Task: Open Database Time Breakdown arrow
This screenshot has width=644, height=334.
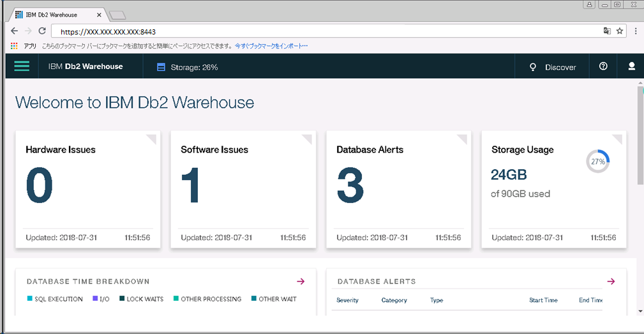Action: [301, 282]
